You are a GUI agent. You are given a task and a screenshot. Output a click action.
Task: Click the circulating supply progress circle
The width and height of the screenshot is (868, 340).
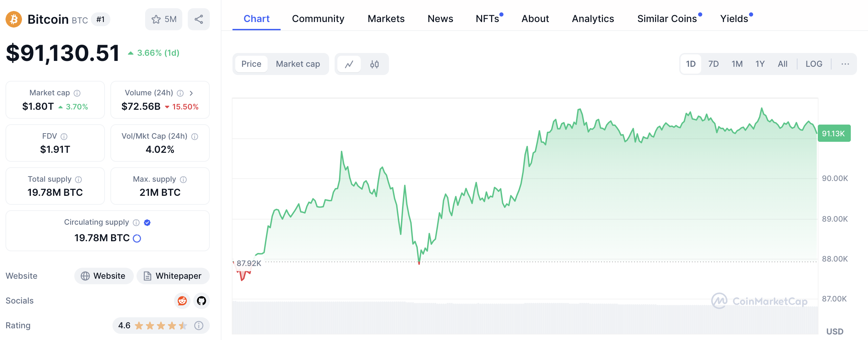click(x=137, y=238)
